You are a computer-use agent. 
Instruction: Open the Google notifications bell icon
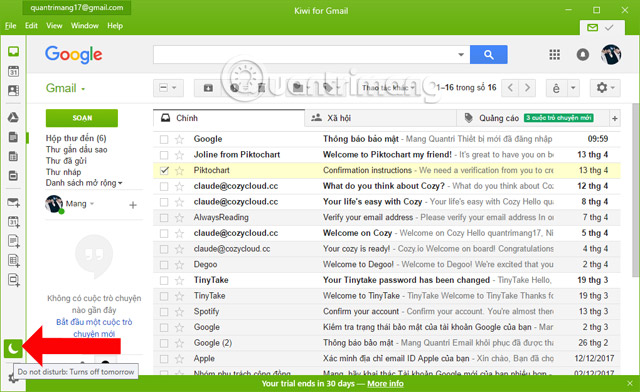(582, 55)
